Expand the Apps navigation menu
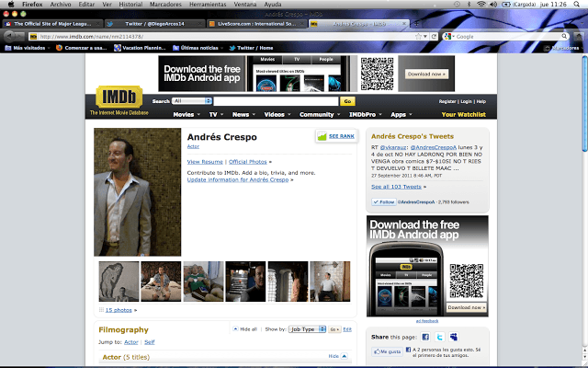Viewport: 588px width, 368px height. [401, 114]
